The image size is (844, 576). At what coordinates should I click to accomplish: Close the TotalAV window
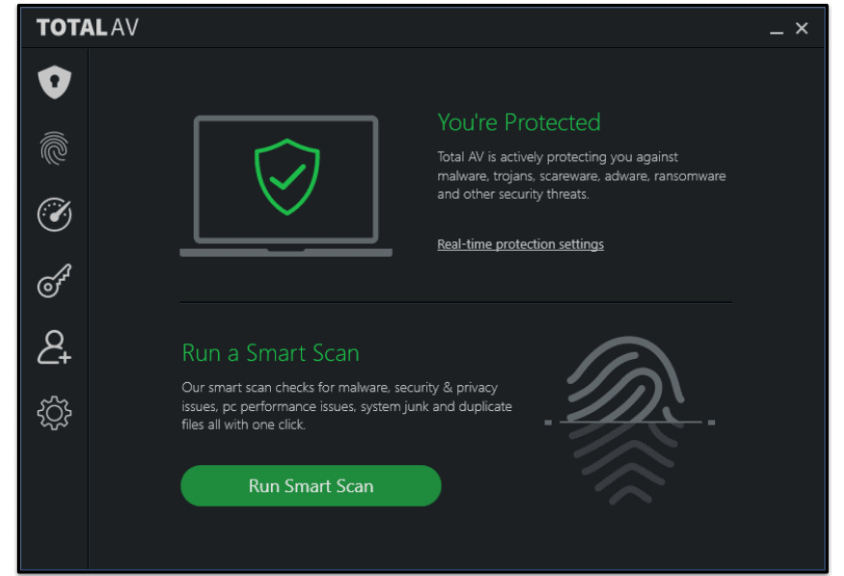tap(801, 28)
